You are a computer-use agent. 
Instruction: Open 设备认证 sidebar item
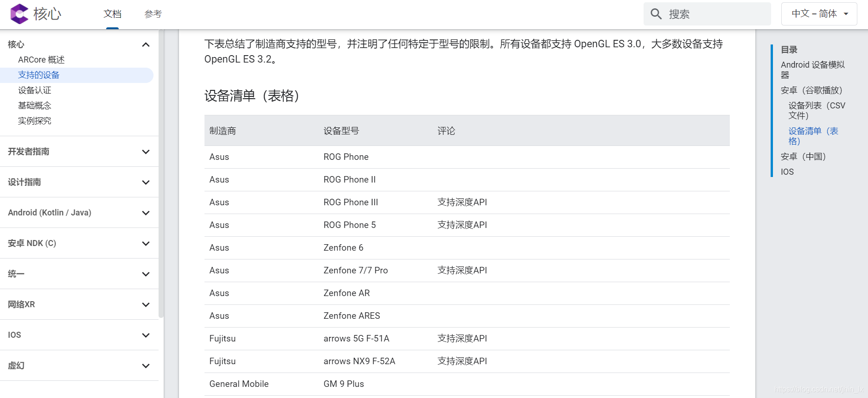pos(35,90)
